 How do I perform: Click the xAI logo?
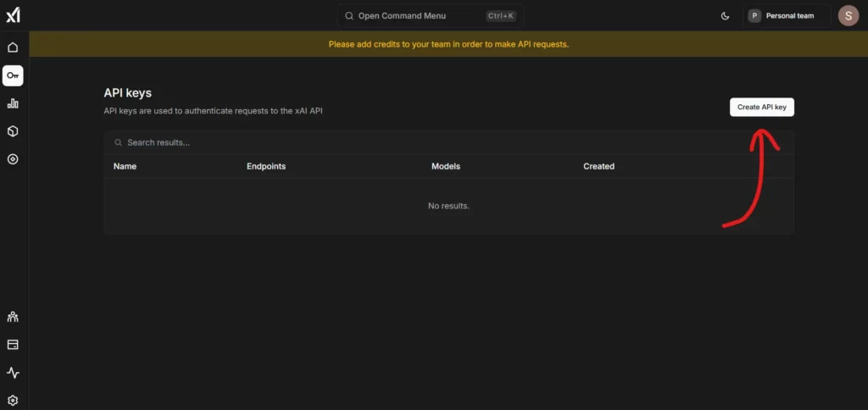(13, 15)
